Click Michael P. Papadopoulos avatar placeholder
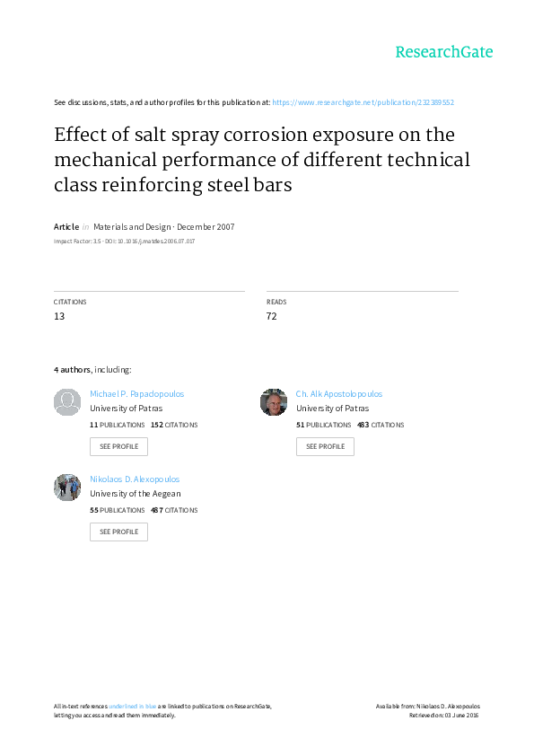The height and width of the screenshot is (756, 534). tap(67, 402)
